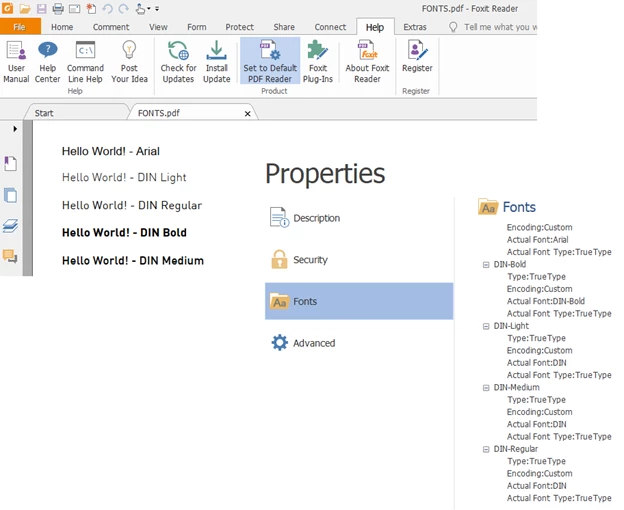Select 'Actual Font:DIN-Bold' tree row
Image resolution: width=624 pixels, height=510 pixels.
tap(546, 301)
